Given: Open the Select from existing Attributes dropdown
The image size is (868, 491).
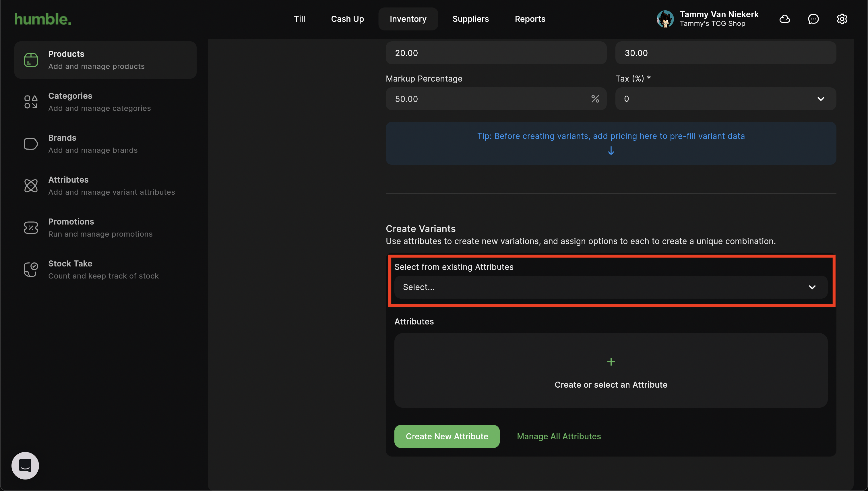Looking at the screenshot, I should 611,287.
